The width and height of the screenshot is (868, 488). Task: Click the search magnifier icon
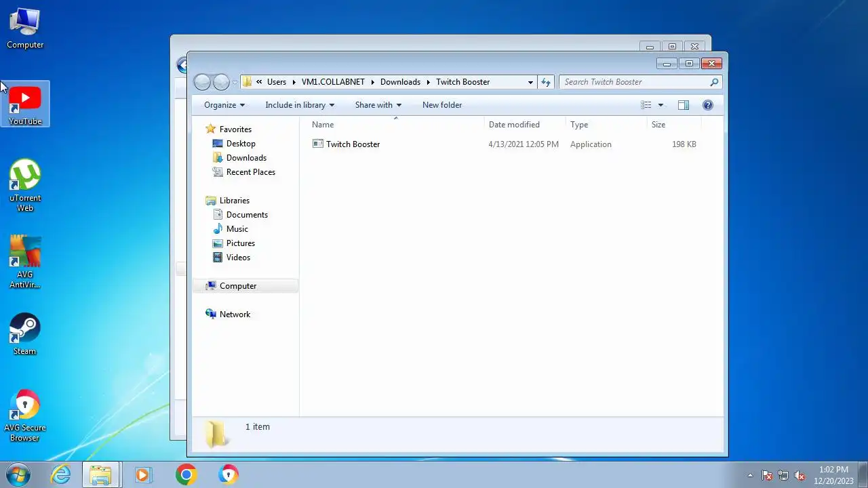[714, 82]
